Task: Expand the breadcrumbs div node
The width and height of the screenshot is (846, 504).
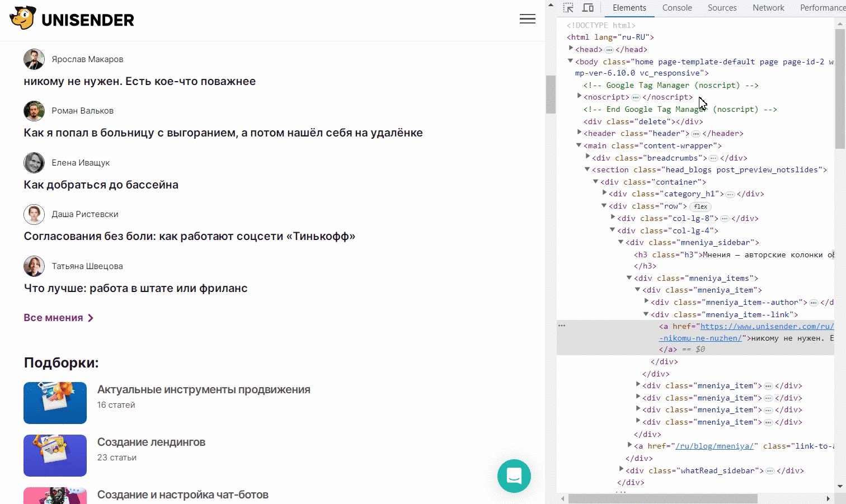Action: tap(587, 157)
